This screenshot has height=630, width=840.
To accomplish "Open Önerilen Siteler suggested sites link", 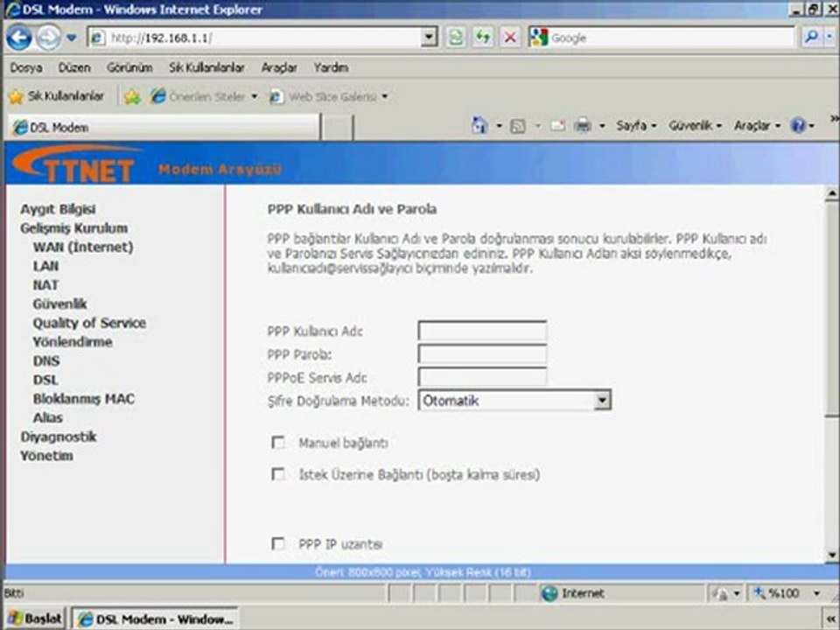I will click(204, 97).
